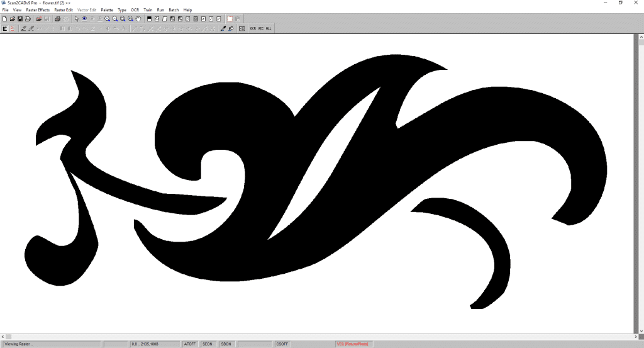This screenshot has height=348, width=644.
Task: Toggle ATOFF status bar indicator
Action: tap(190, 344)
